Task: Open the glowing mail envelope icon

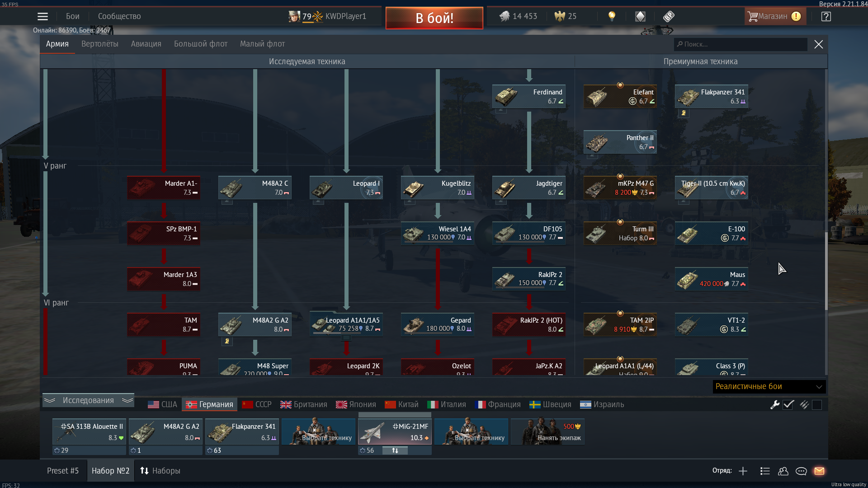Action: coord(819,471)
